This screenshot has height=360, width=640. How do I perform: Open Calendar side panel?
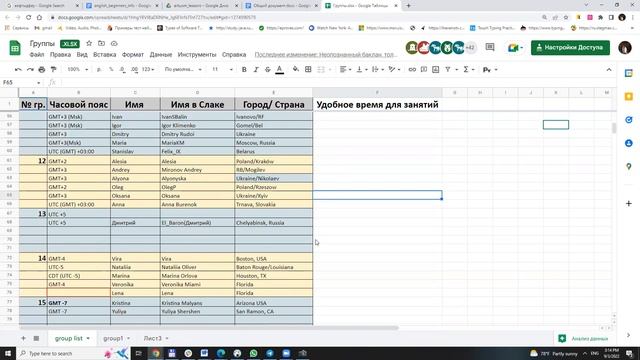(x=629, y=73)
